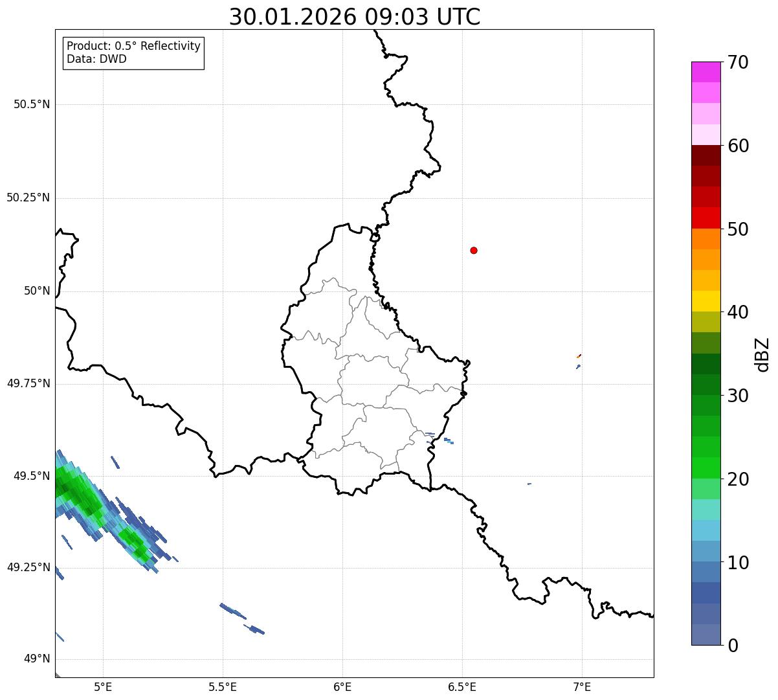
Task: Click the small orange echo near 7°E
Action: tap(579, 356)
